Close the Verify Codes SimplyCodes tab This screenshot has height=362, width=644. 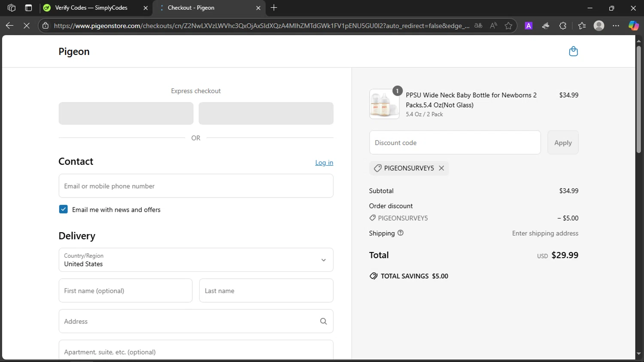[x=146, y=8]
